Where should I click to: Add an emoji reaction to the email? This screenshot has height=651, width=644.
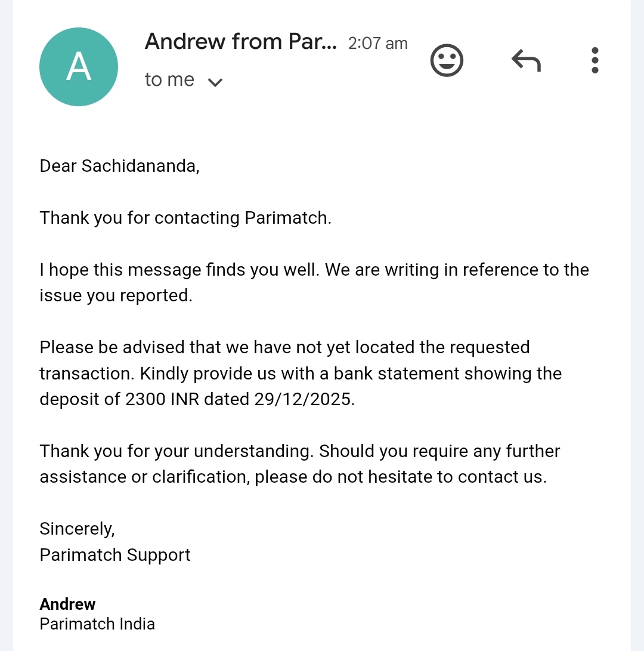[x=447, y=60]
